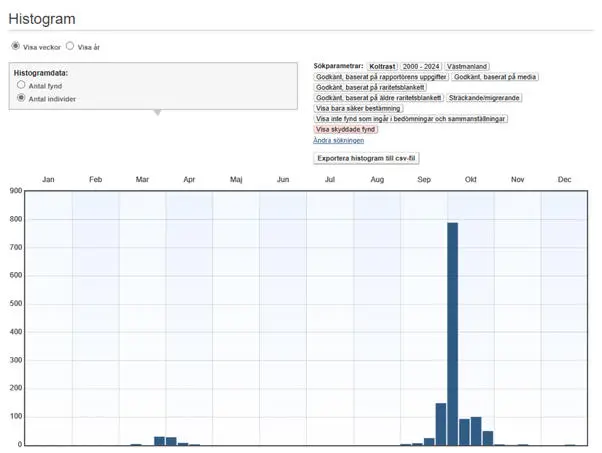Select the 'Visa veckor' radio button
Screen dimensions: 602x453
click(x=15, y=46)
